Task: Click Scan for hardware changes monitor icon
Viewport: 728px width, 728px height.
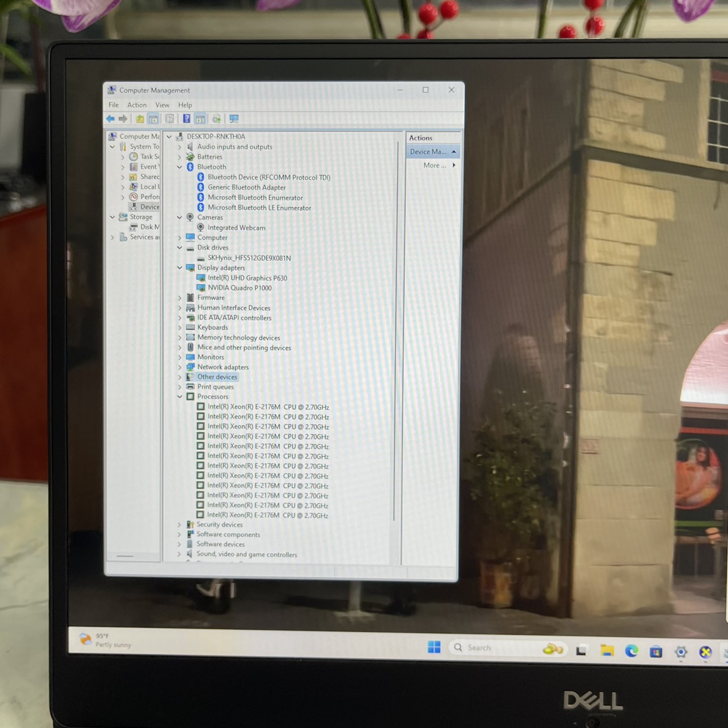Action: click(x=234, y=119)
